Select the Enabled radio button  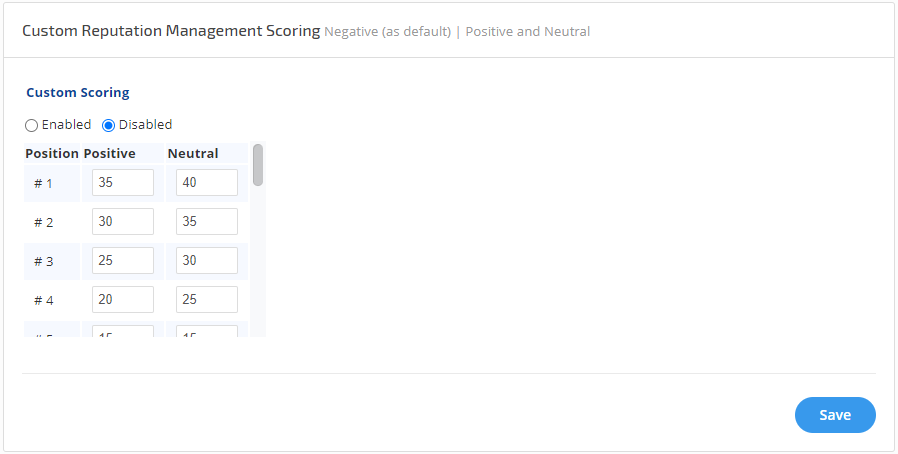click(32, 126)
